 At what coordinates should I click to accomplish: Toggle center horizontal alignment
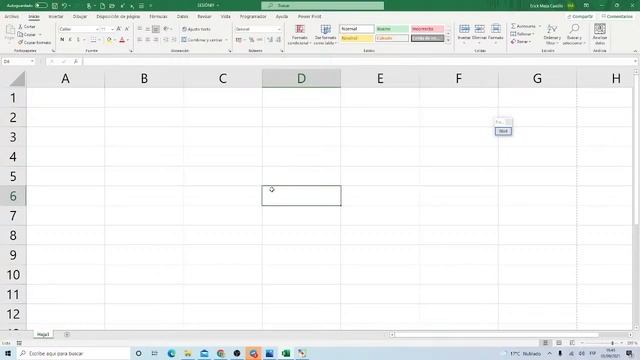(x=148, y=40)
